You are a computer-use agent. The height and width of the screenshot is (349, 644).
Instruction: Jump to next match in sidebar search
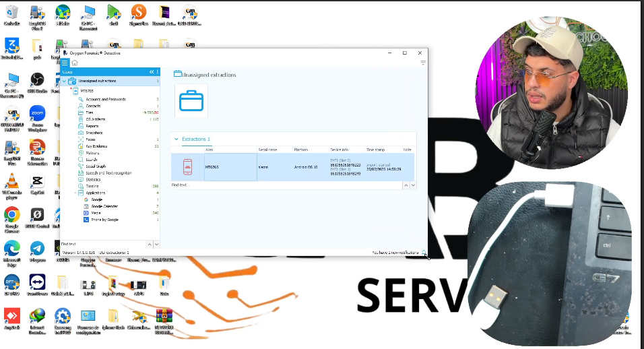coord(156,245)
